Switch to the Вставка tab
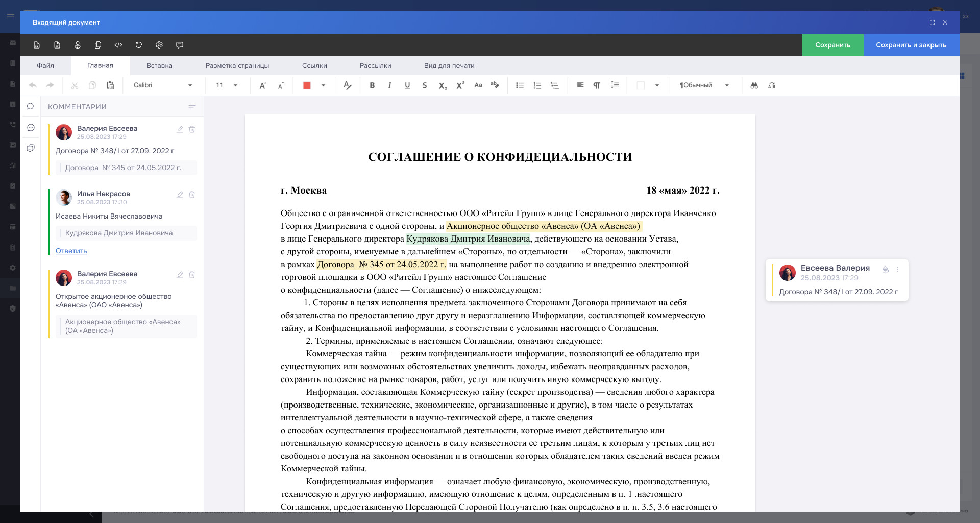This screenshot has width=980, height=523. coord(159,65)
